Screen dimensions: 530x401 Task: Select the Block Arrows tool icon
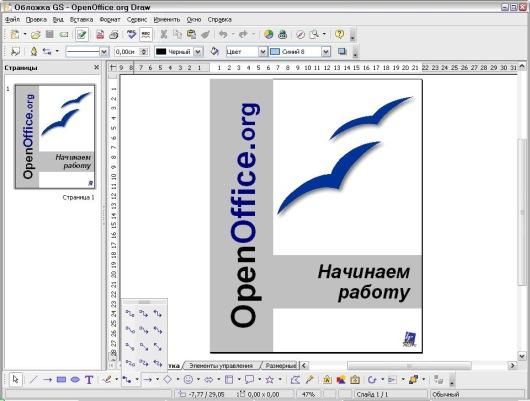click(209, 380)
